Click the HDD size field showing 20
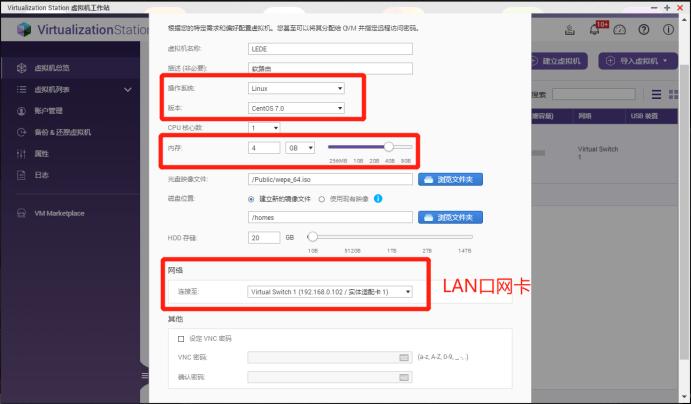 (264, 238)
